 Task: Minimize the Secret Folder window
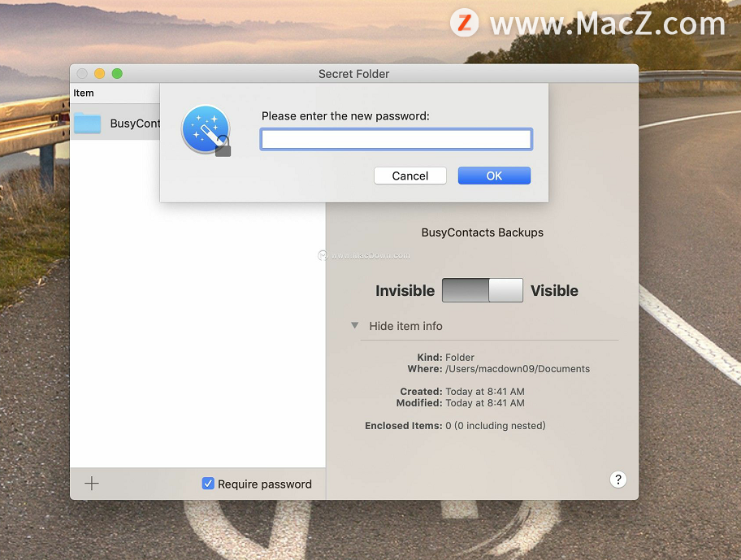click(x=99, y=74)
